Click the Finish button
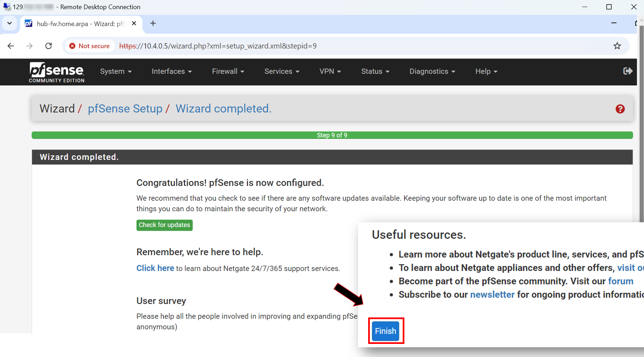Viewport: 644px width, 357px height. point(385,331)
